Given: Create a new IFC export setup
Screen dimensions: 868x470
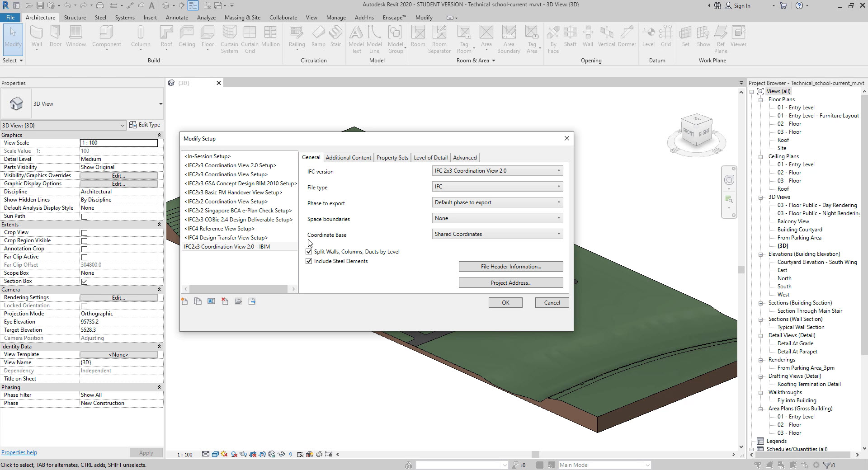Looking at the screenshot, I should click(184, 301).
